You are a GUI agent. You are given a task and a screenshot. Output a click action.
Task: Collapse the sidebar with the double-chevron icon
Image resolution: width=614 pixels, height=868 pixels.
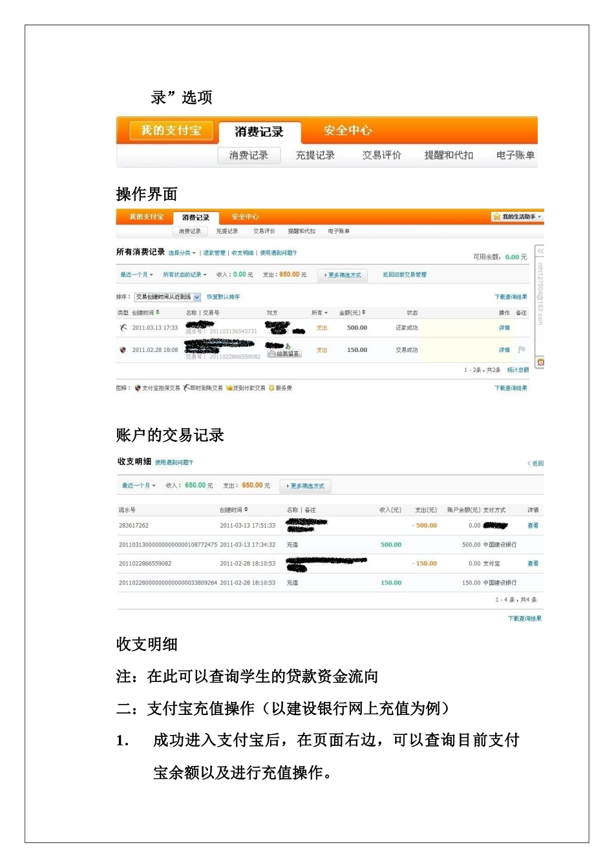click(x=540, y=251)
